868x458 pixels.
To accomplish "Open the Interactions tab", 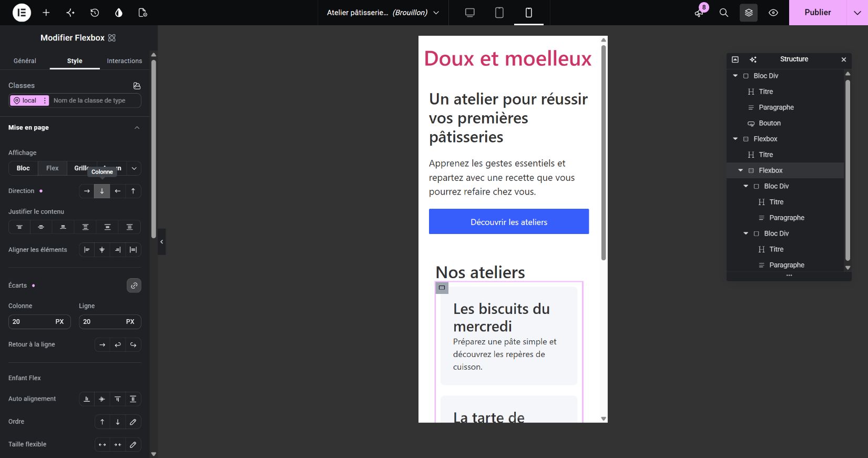I will pos(125,61).
